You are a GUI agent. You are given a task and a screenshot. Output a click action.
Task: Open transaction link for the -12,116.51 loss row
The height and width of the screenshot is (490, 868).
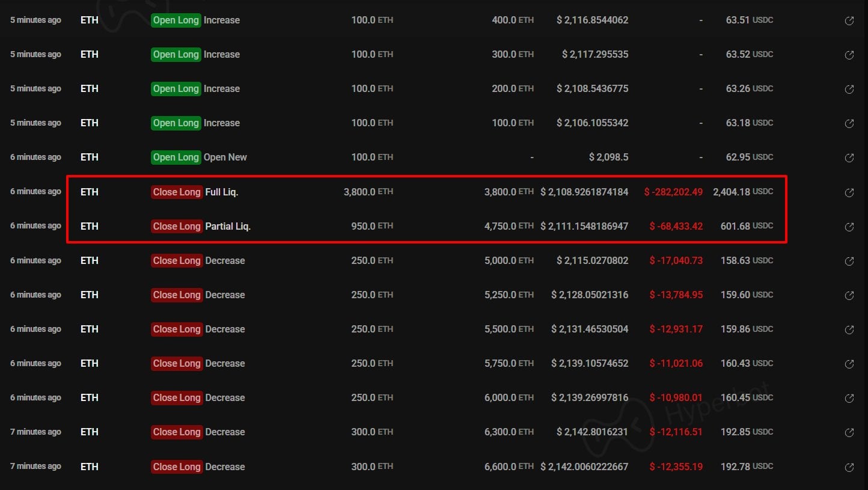pos(849,432)
